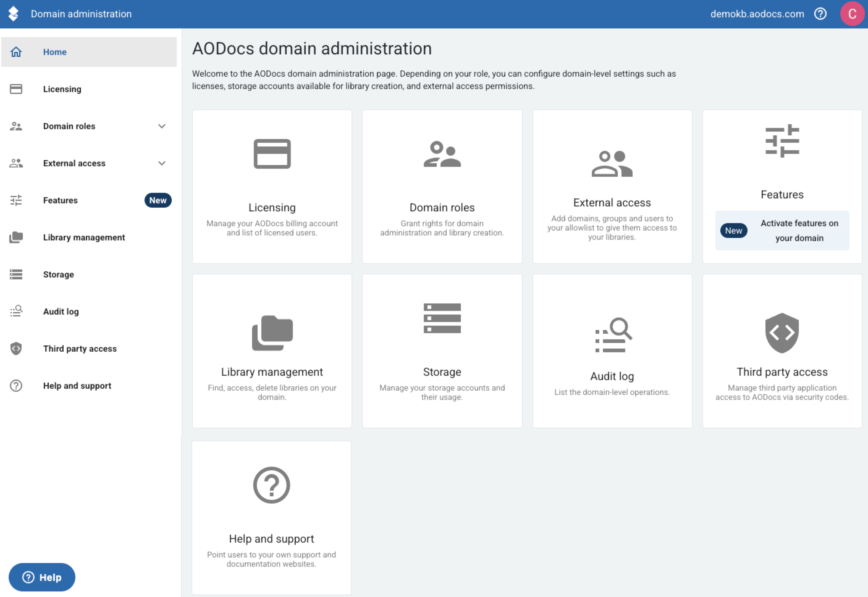Click the Library management folders icon in sidebar
The width and height of the screenshot is (868, 597).
tap(16, 237)
